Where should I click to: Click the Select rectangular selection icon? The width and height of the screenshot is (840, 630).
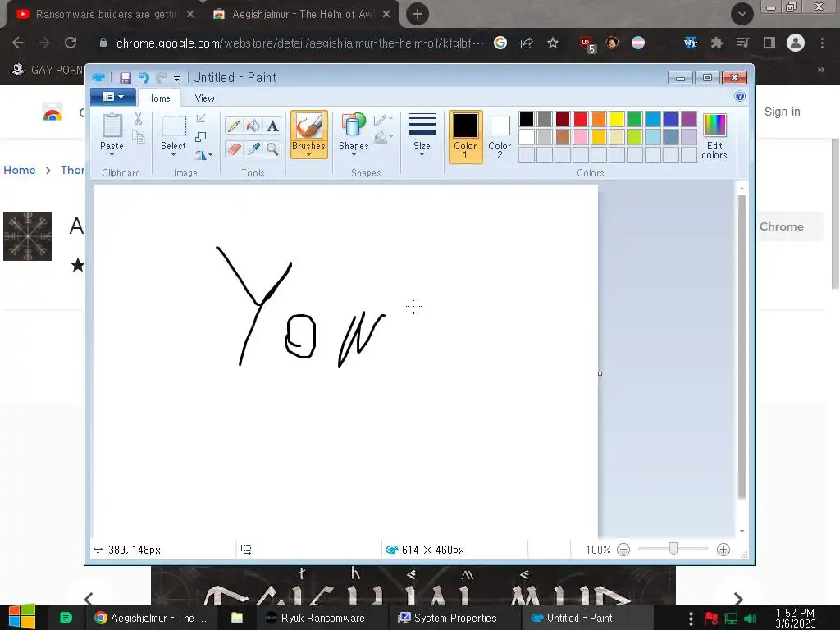(x=174, y=126)
